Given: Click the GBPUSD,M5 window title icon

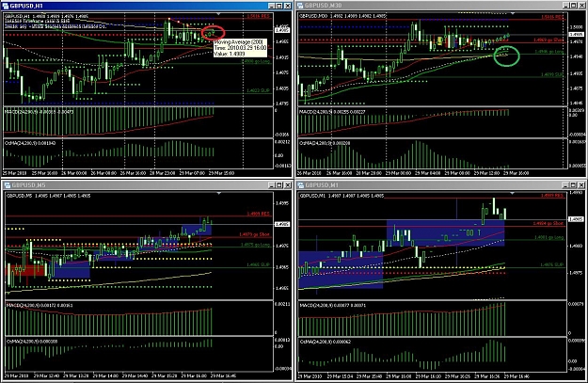Looking at the screenshot, I should click(8, 185).
